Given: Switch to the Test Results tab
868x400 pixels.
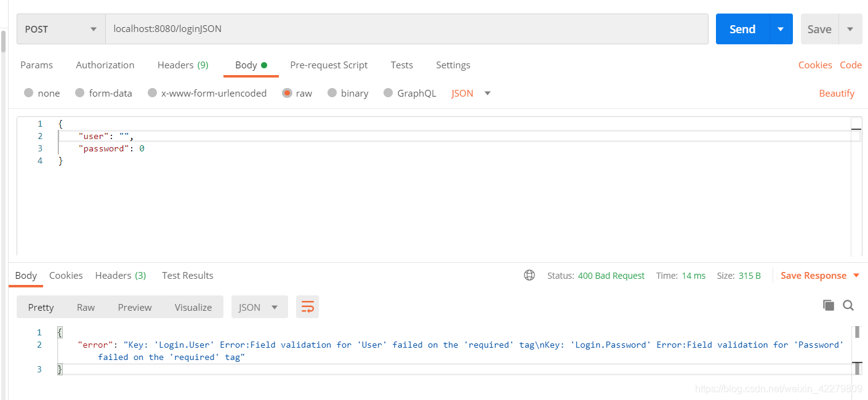Looking at the screenshot, I should [x=188, y=275].
